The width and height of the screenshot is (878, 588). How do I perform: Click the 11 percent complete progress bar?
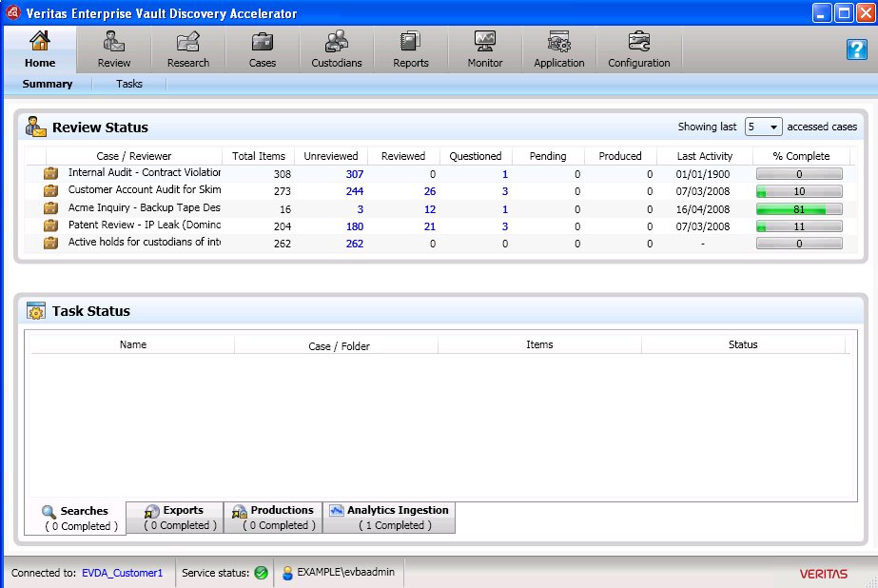799,226
